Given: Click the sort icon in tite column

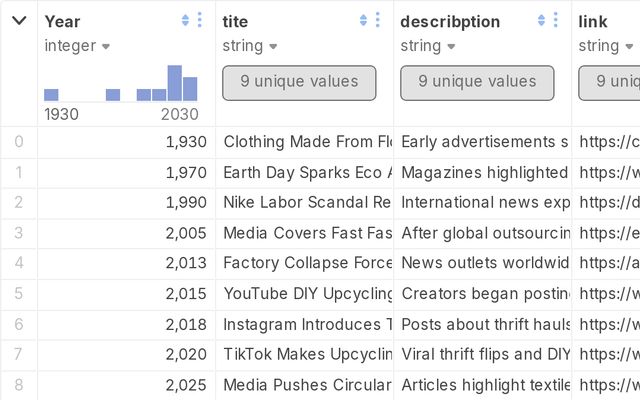Looking at the screenshot, I should [364, 20].
